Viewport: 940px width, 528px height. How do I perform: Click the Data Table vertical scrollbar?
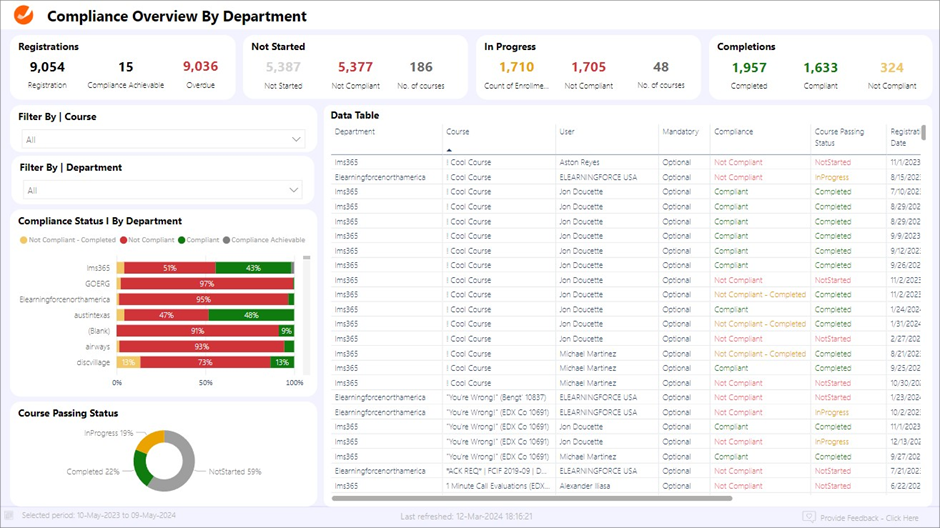point(923,135)
